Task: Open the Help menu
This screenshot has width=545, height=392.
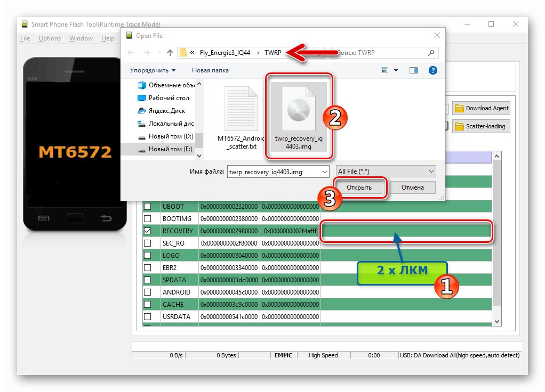Action: pyautogui.click(x=108, y=38)
